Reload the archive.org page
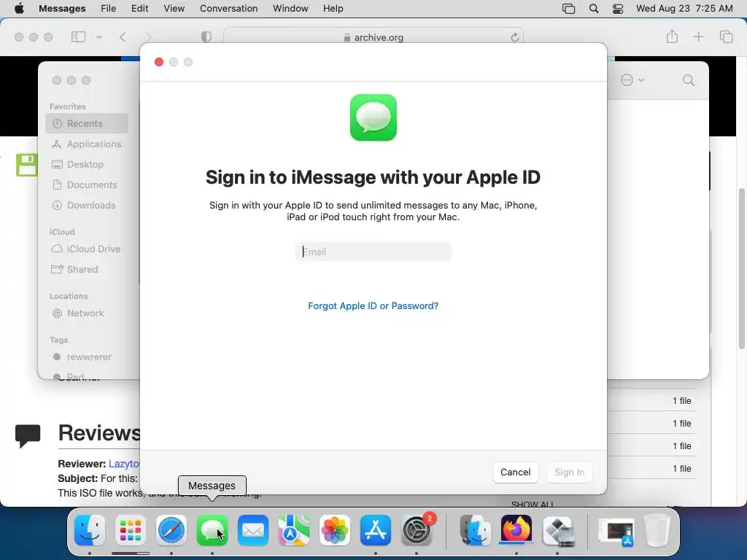The height and width of the screenshot is (560, 747). tap(514, 37)
